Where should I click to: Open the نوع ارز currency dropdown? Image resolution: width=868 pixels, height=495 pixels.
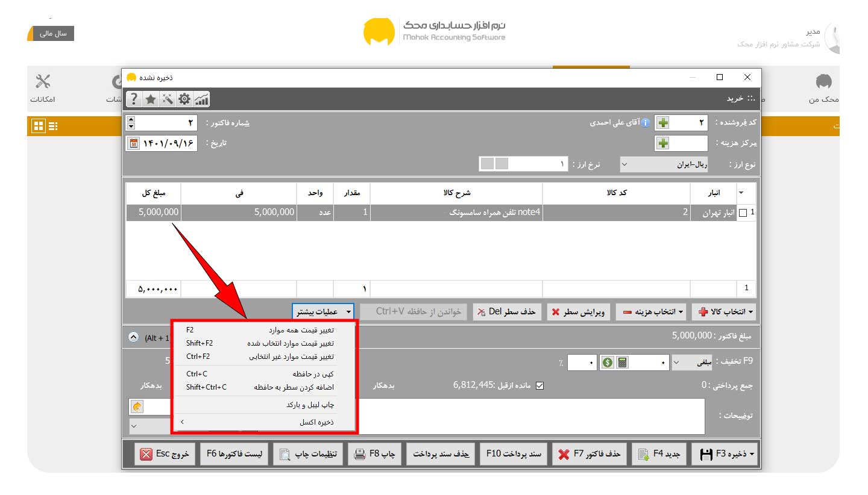point(664,164)
